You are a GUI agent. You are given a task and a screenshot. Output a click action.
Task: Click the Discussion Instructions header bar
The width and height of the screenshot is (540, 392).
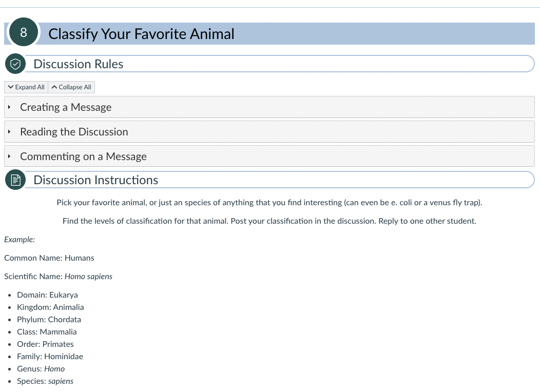pyautogui.click(x=280, y=180)
